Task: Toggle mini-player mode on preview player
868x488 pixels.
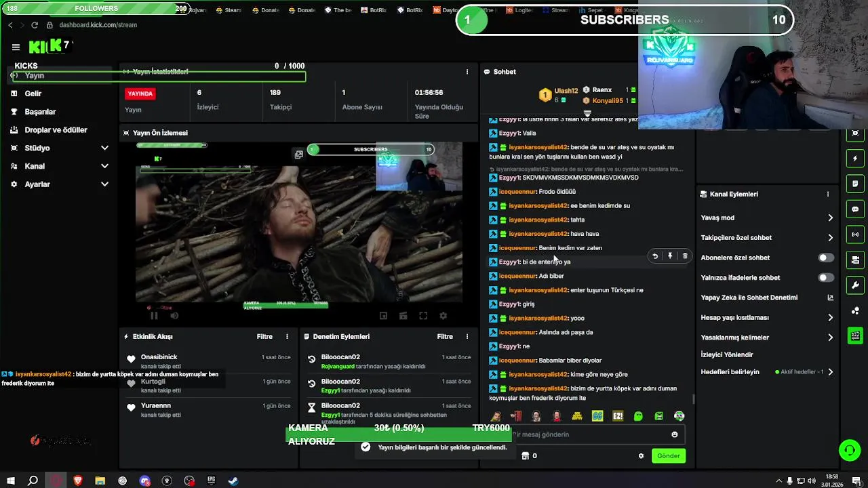Action: (383, 315)
